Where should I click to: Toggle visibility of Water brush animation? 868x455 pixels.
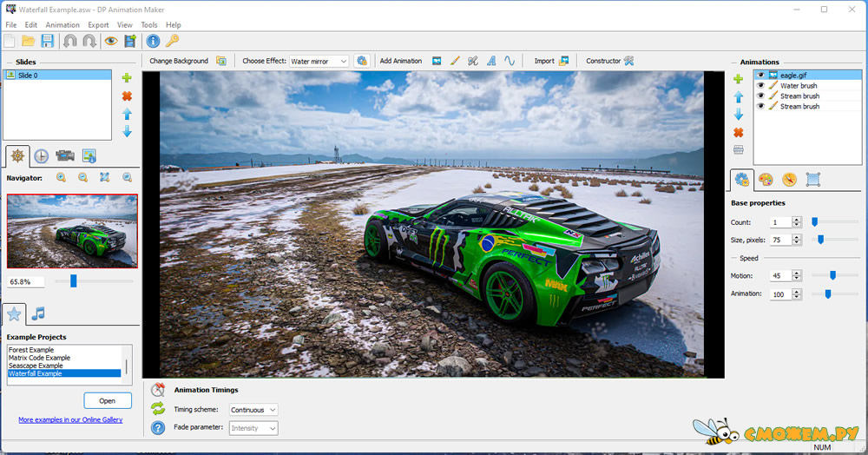[760, 86]
